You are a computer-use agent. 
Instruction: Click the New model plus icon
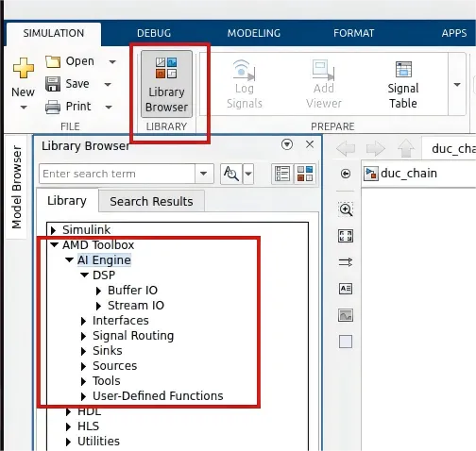[x=24, y=68]
